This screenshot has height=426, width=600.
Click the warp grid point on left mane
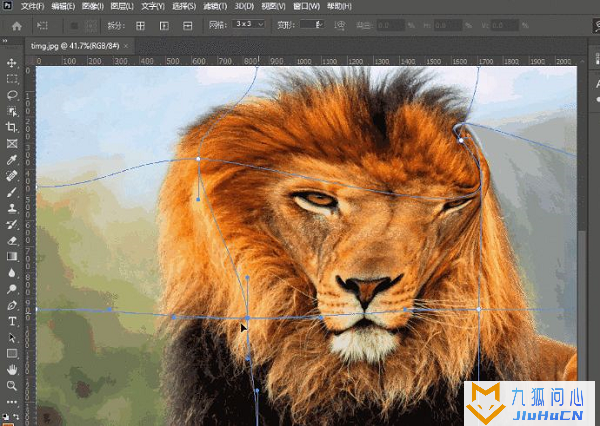198,158
